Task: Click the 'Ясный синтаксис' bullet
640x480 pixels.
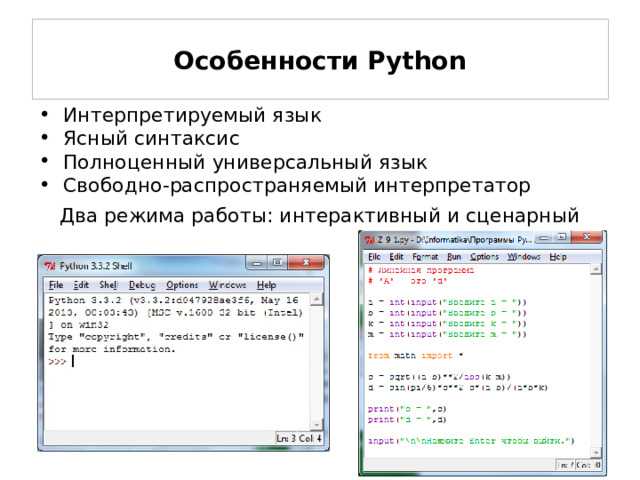Action: (151, 138)
